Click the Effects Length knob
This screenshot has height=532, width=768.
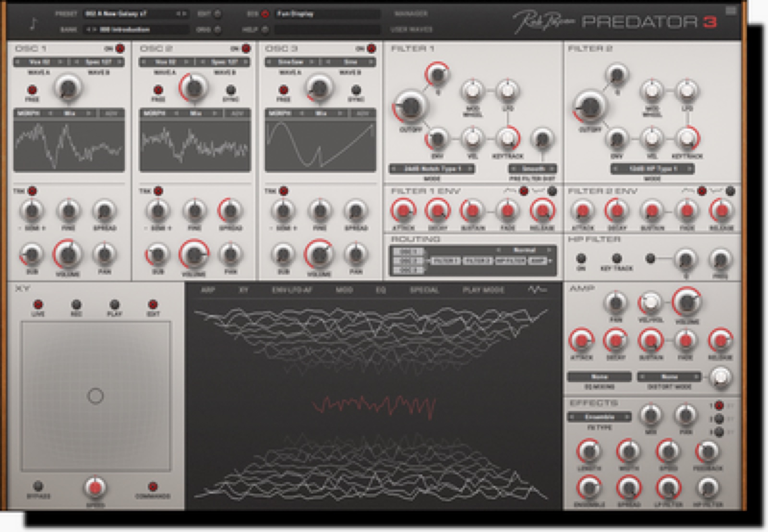coord(589,452)
